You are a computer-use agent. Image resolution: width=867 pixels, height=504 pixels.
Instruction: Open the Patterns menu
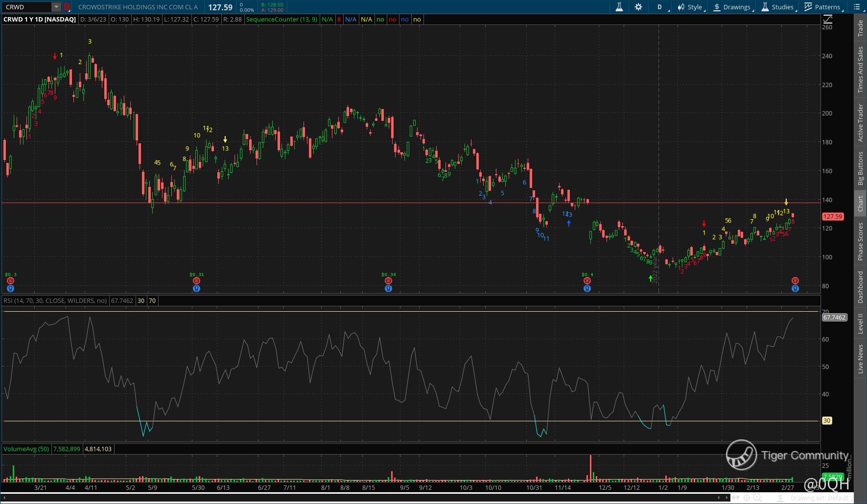[822, 7]
